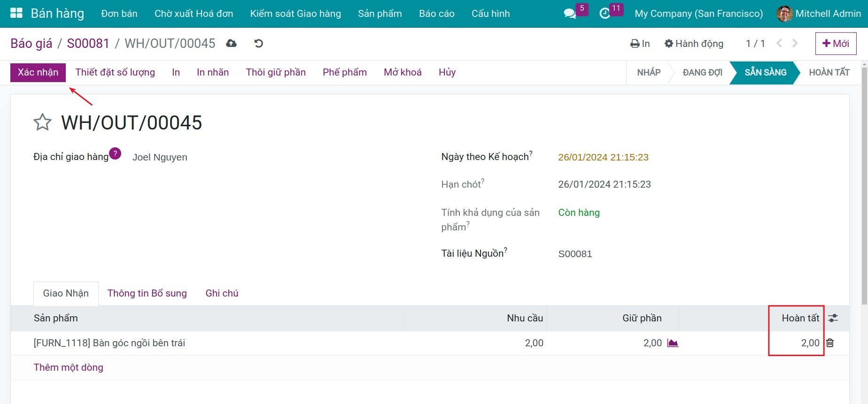Click product [FURN_1118] Bàn góc ngồi bên trái
The height and width of the screenshot is (404, 868).
109,343
